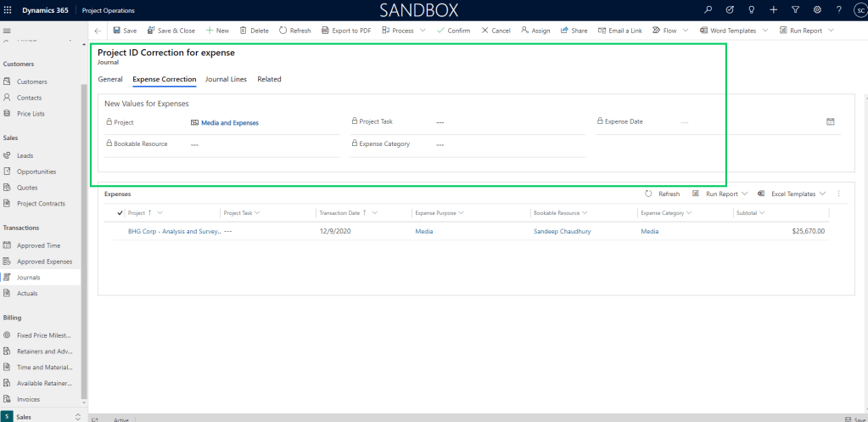868x422 pixels.
Task: Expand the Excel Templates dropdown
Action: point(822,194)
